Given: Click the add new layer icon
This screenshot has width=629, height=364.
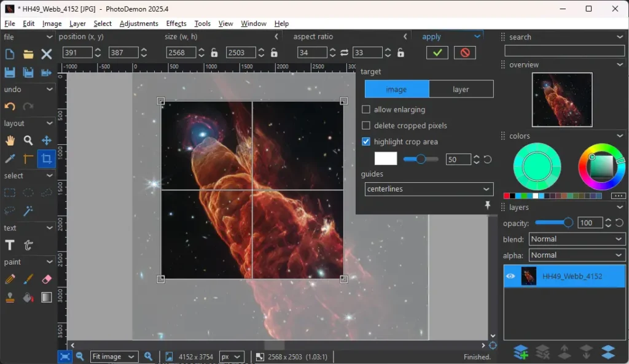Looking at the screenshot, I should point(521,352).
